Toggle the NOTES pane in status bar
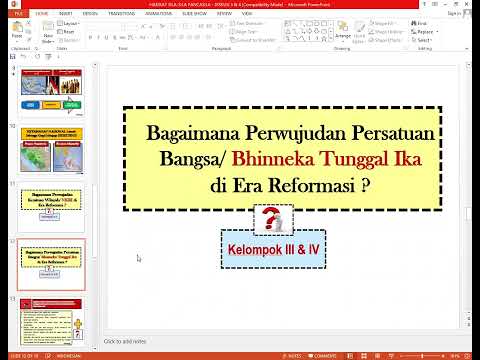Viewport: 480px width, 360px height. point(292,356)
